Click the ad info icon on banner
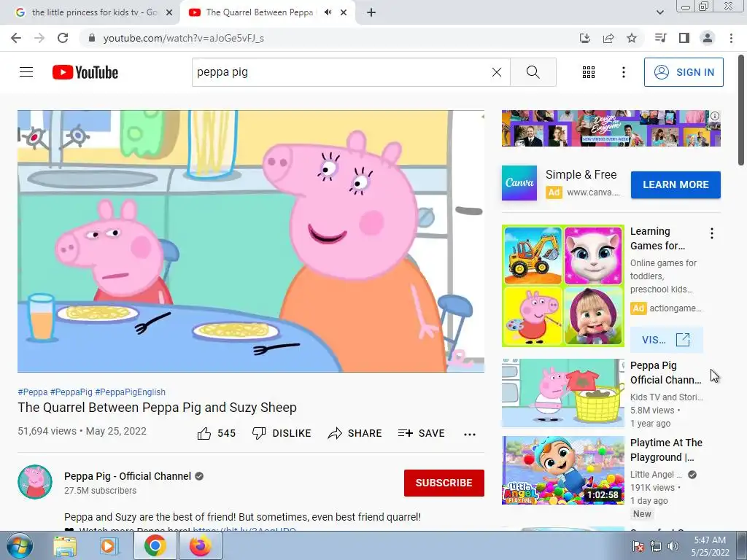This screenshot has height=560, width=747. point(715,116)
